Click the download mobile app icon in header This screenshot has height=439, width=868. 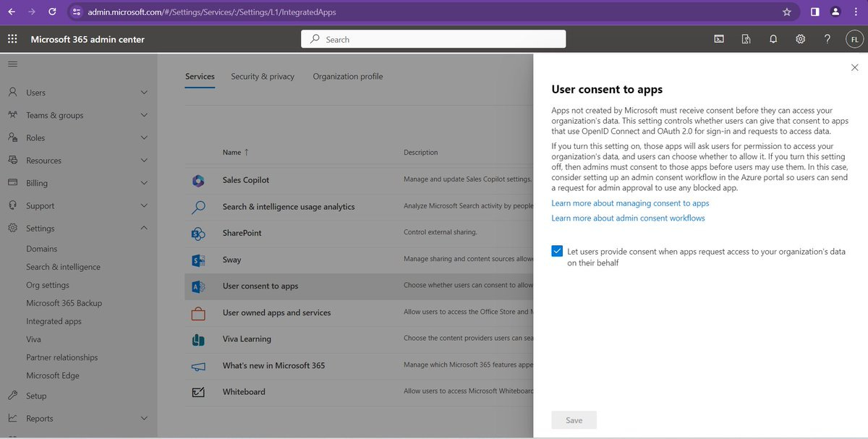(746, 39)
